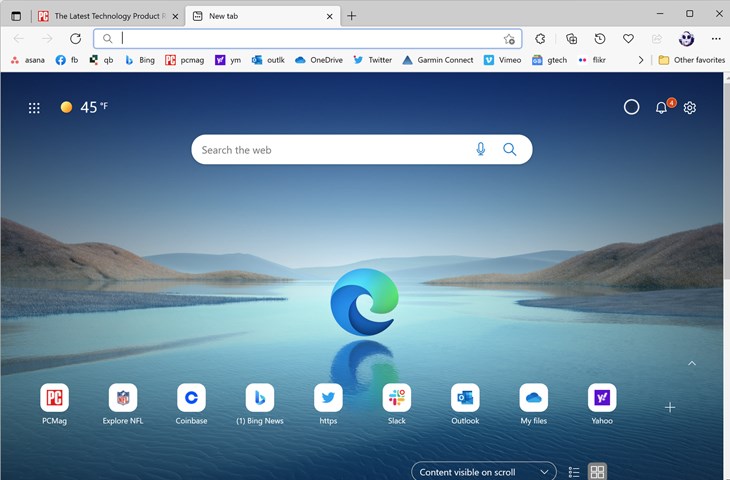The width and height of the screenshot is (730, 480).
Task: Refresh the current page
Action: pyautogui.click(x=75, y=39)
